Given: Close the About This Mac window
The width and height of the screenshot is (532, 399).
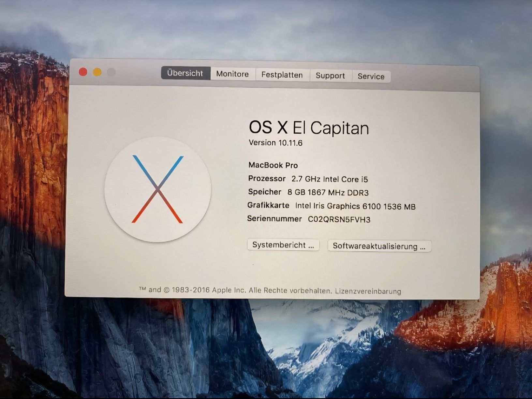Looking at the screenshot, I should (83, 72).
